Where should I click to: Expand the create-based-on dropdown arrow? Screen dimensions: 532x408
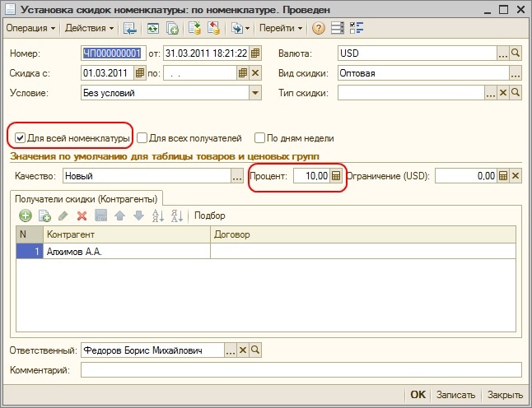coord(247,29)
